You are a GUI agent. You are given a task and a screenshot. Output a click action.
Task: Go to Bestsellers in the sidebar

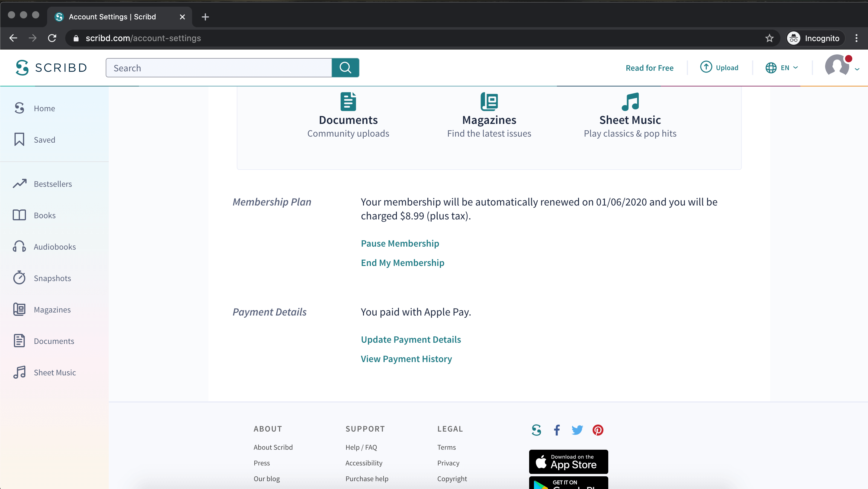pyautogui.click(x=53, y=184)
